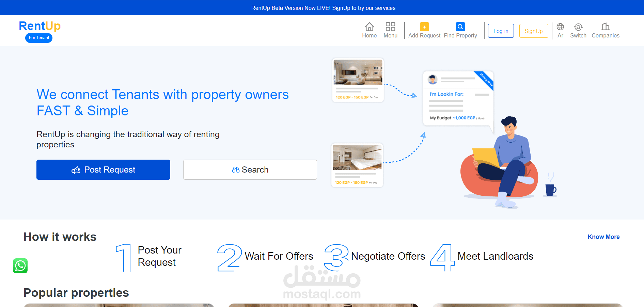
Task: Open Companies building icon
Action: click(x=606, y=27)
